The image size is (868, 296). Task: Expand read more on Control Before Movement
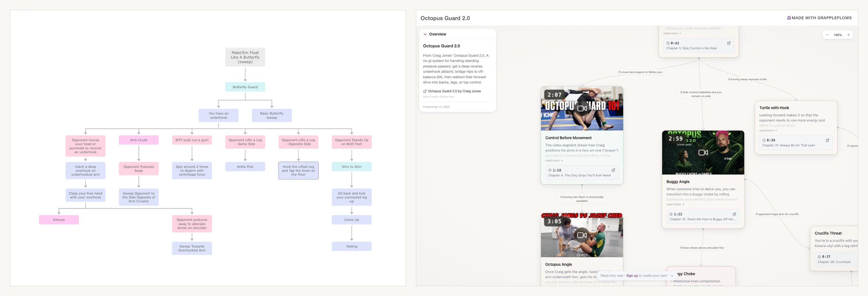click(554, 161)
